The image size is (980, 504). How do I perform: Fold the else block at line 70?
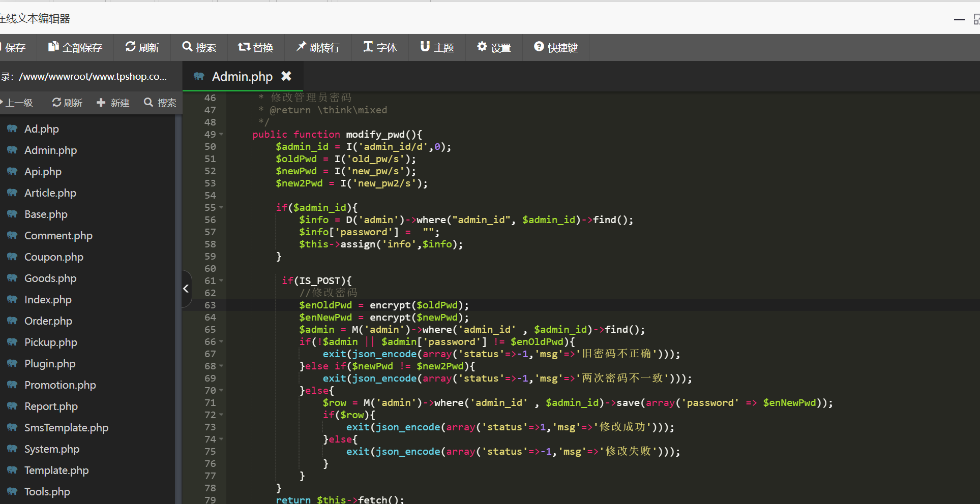click(221, 391)
